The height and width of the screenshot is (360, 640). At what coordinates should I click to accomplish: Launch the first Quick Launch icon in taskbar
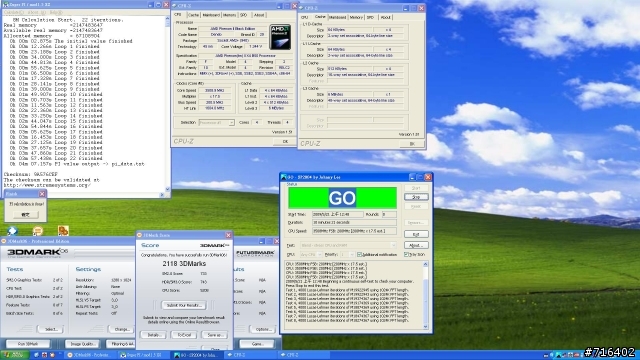(37, 355)
